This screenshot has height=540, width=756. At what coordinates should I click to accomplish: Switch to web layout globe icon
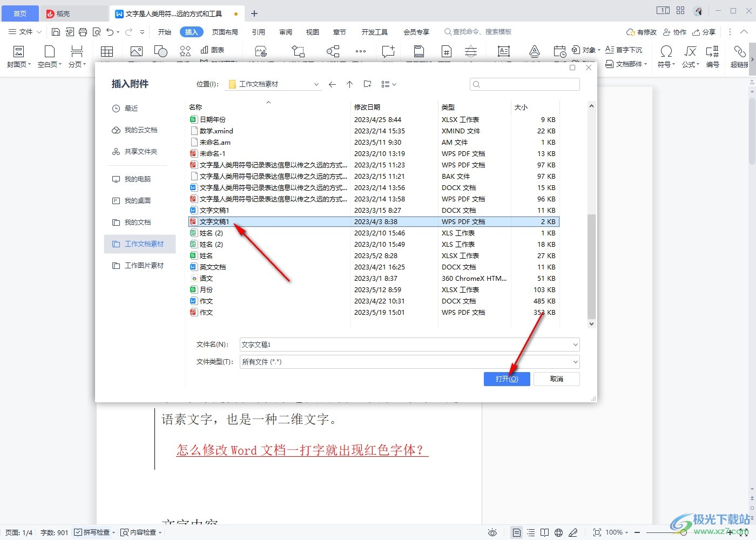pyautogui.click(x=559, y=533)
